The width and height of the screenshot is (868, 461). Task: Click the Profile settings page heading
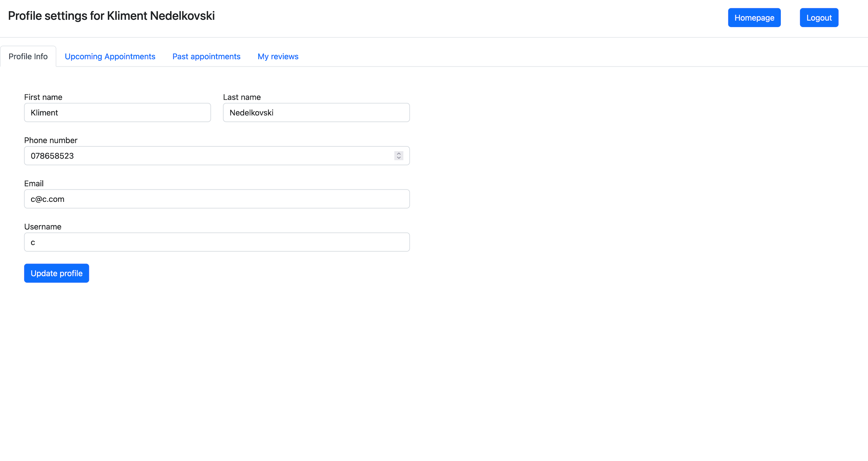[x=111, y=16]
